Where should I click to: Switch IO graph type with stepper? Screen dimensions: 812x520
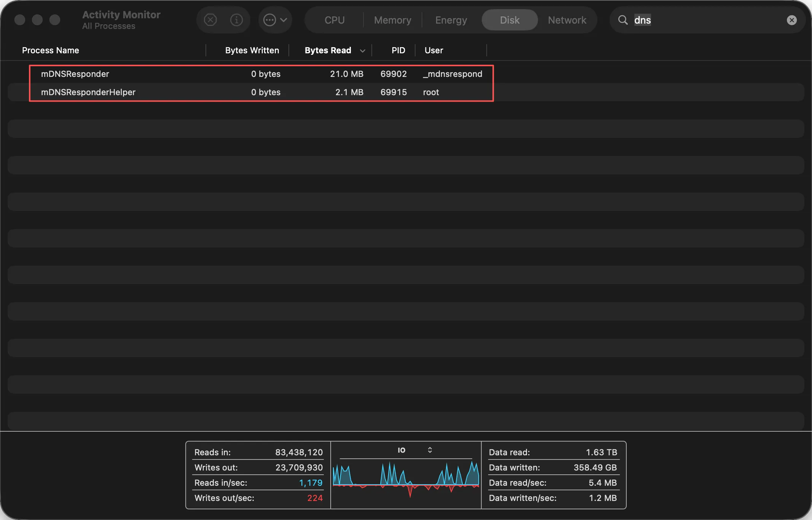pyautogui.click(x=430, y=450)
